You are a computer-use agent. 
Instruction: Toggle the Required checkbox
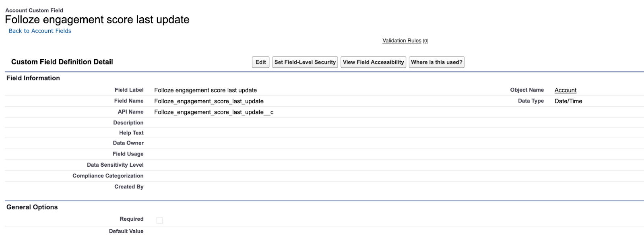[x=160, y=220]
